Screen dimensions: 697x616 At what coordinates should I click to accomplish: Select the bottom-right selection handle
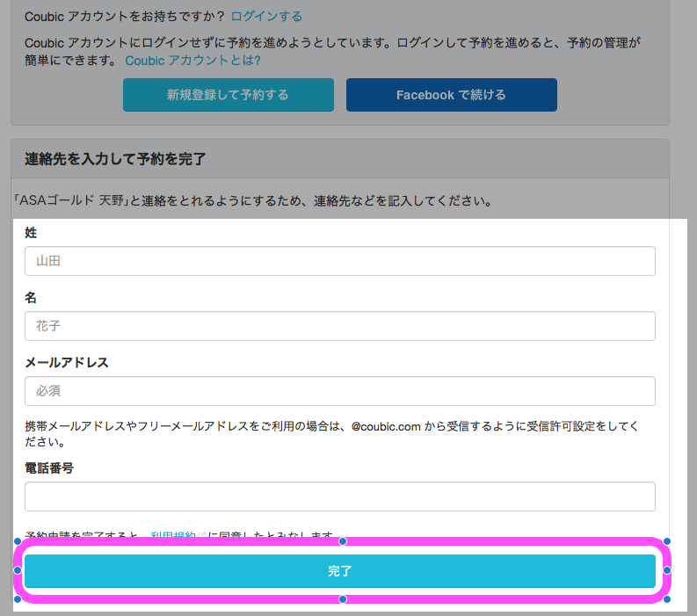[x=667, y=599]
